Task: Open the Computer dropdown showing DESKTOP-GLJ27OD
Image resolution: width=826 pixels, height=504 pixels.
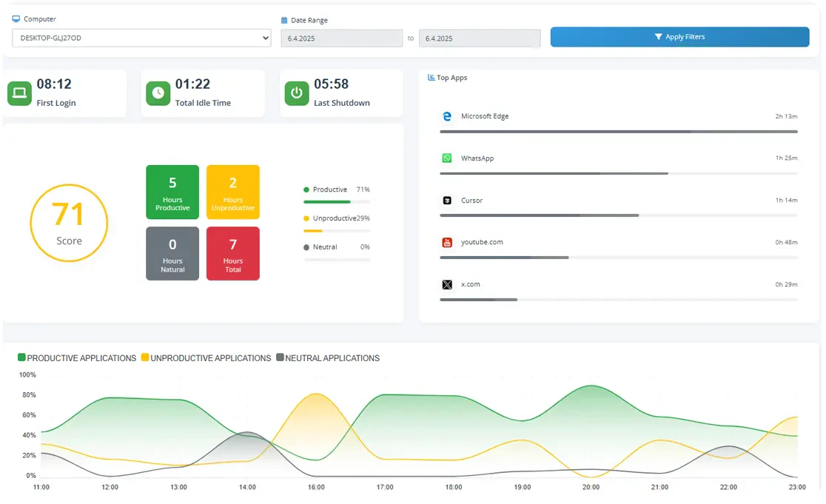Action: tap(141, 37)
